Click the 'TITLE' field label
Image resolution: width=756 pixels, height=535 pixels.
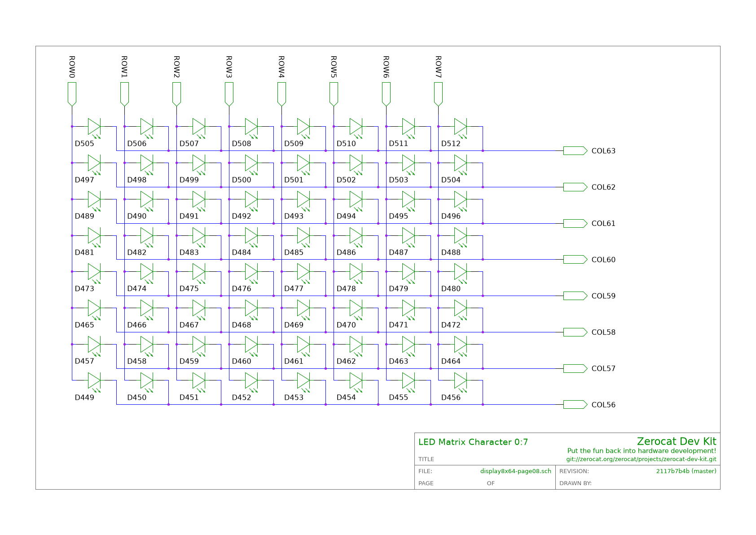(426, 459)
